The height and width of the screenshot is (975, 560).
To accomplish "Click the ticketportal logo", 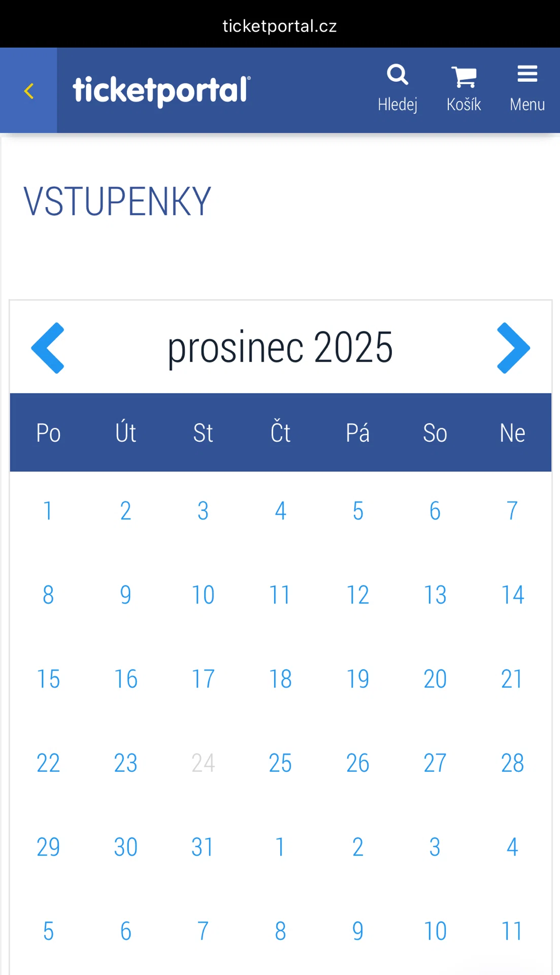I will (x=161, y=91).
